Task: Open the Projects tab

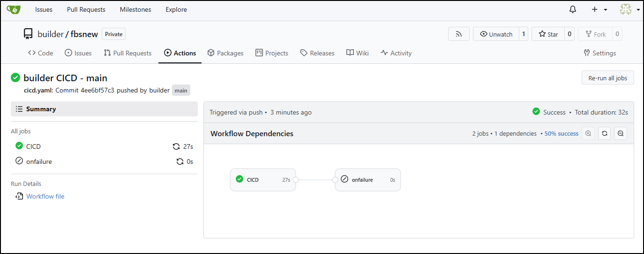Action: click(x=272, y=53)
